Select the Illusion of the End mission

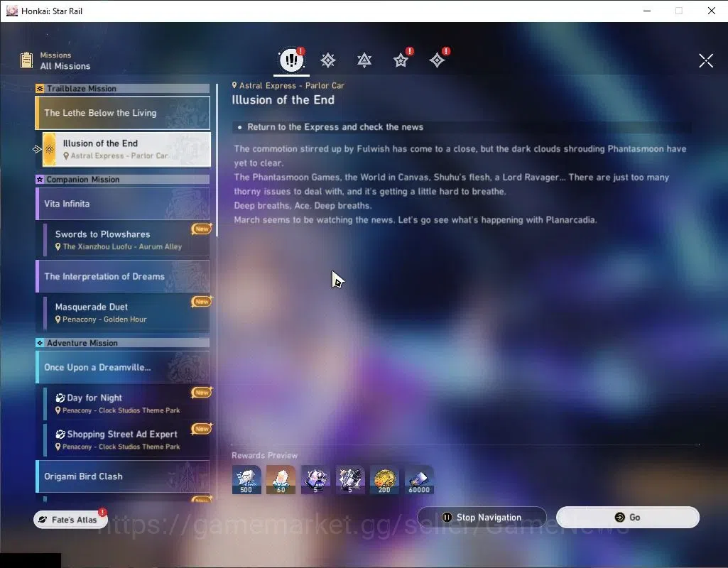click(126, 149)
